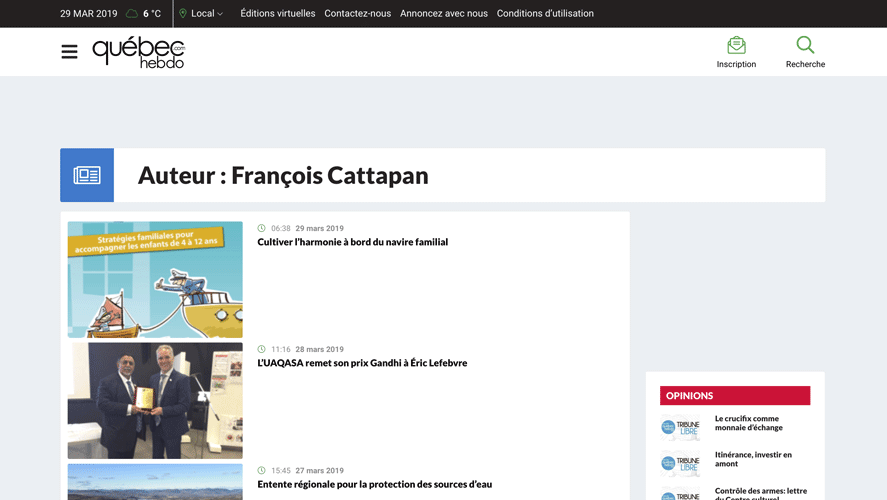Open the Recherche magnifying glass icon
The height and width of the screenshot is (500, 887).
click(805, 45)
